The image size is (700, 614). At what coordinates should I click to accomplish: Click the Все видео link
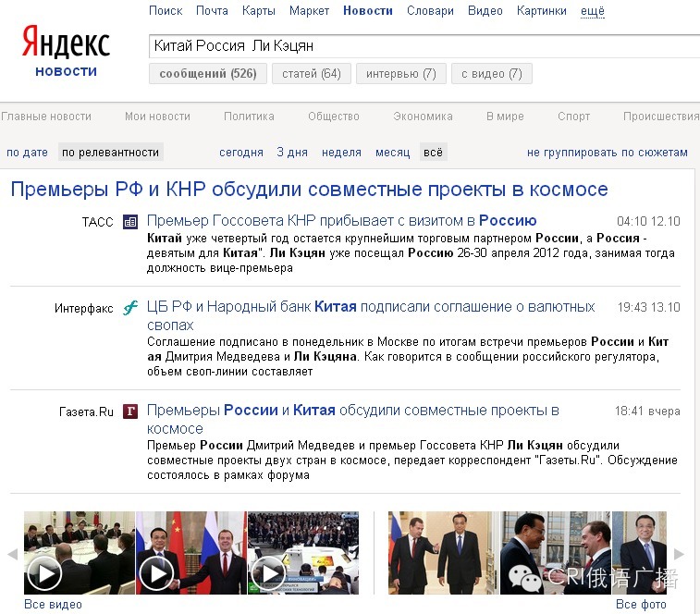(53, 605)
